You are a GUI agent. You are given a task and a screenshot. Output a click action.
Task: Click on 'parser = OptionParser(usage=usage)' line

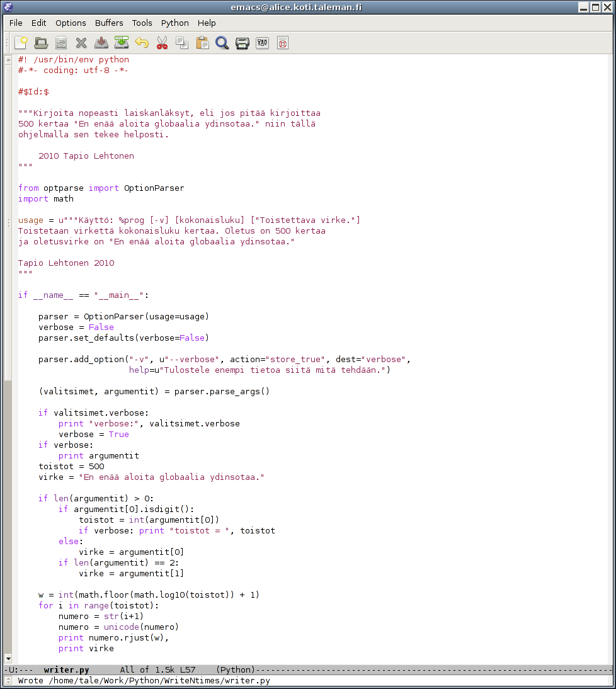point(123,316)
